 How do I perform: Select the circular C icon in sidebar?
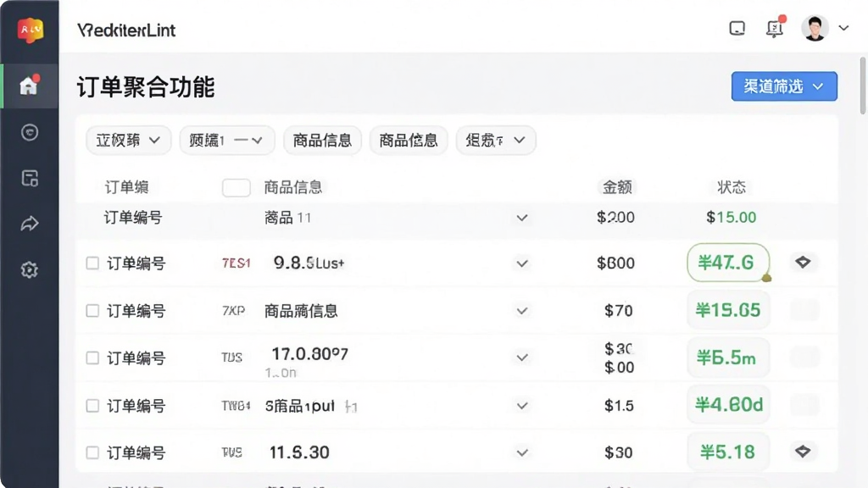30,132
